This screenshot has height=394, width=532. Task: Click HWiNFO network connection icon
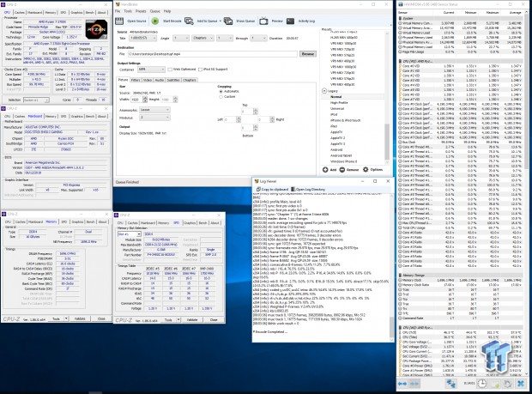(450, 384)
